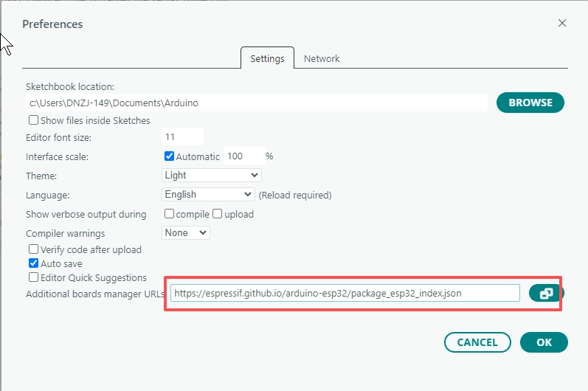
Task: Click the CANCEL button
Action: pos(477,342)
